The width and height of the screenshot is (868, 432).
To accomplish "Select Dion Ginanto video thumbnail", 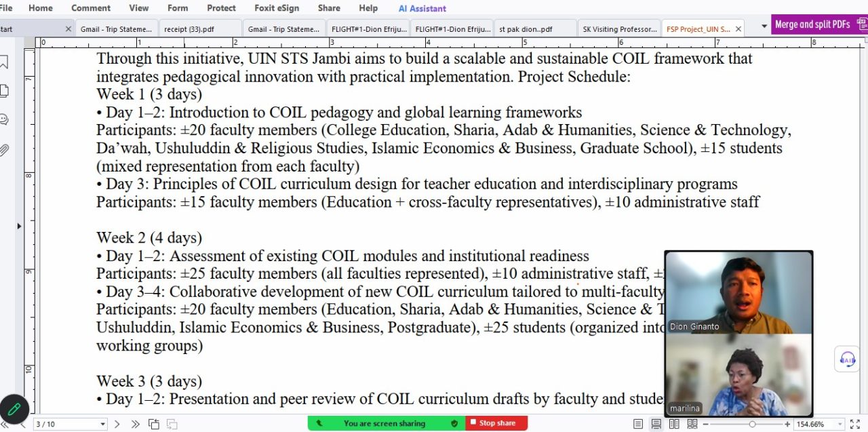I will pyautogui.click(x=738, y=293).
